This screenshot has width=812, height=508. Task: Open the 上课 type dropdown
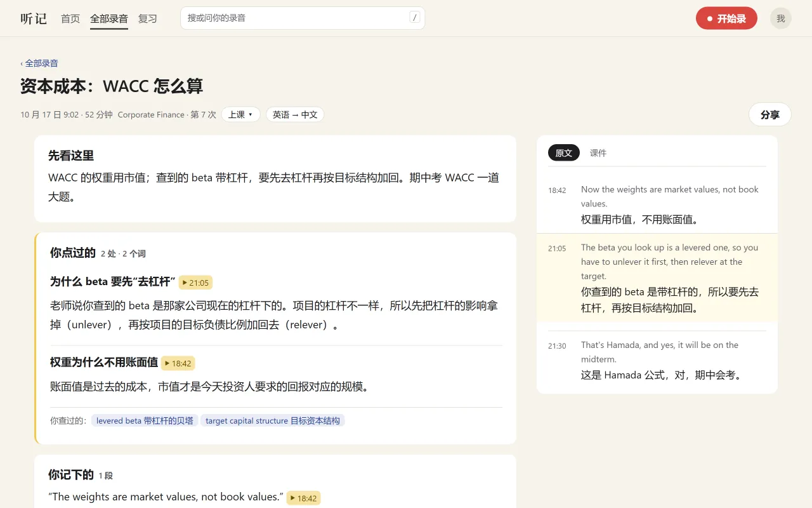click(x=240, y=114)
